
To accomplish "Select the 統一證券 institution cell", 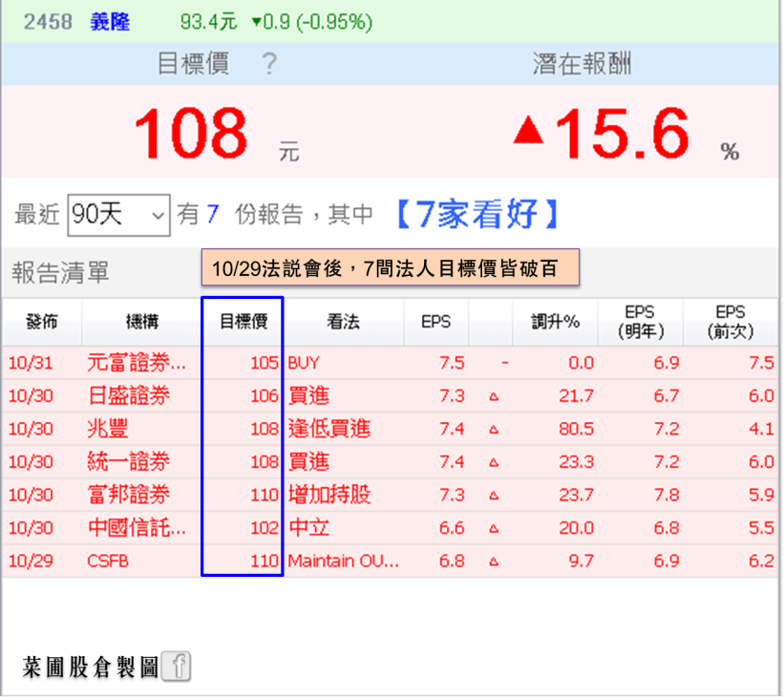I will coord(129,461).
